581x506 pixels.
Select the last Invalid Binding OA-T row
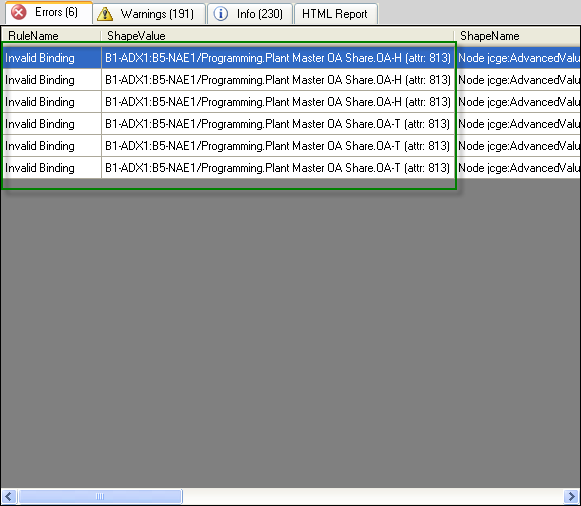290,168
